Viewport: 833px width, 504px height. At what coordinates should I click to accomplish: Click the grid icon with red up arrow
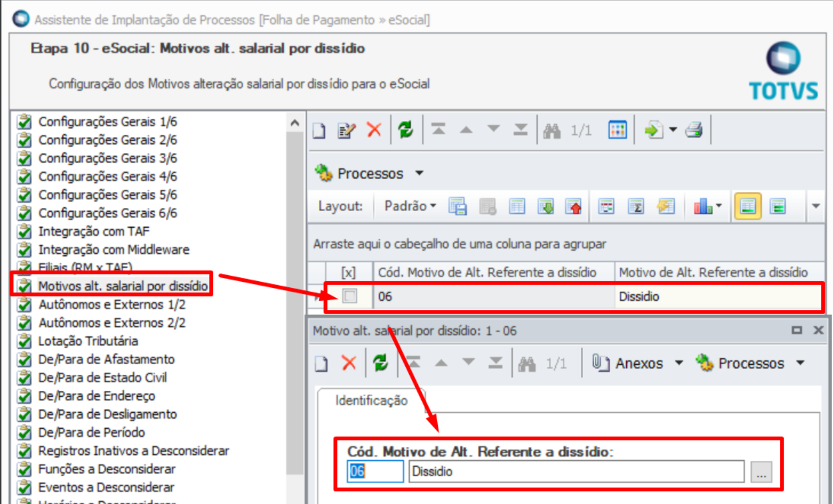(x=574, y=207)
